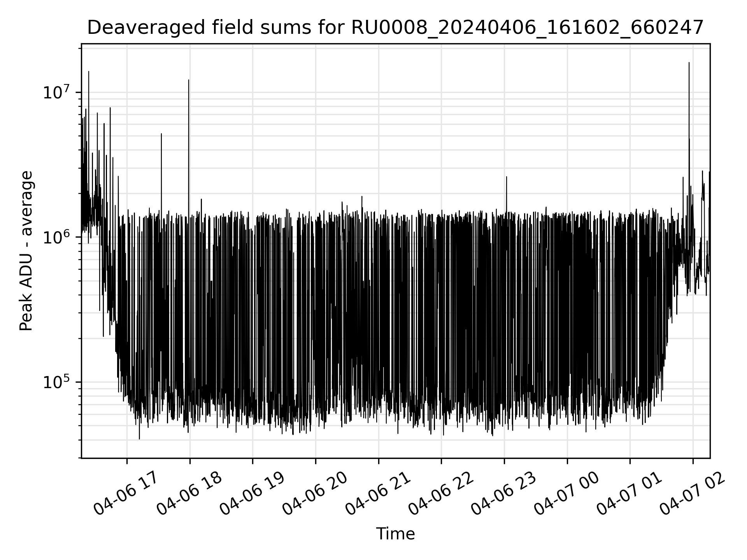Click the tall spike near plot's left edge
Screen dimensions: 747x560
coord(89,72)
